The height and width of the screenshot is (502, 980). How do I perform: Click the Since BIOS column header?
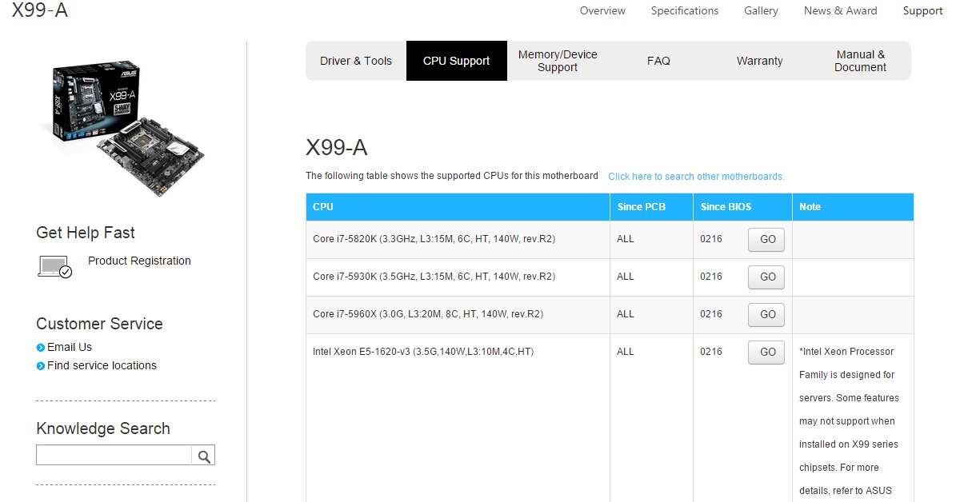pos(742,207)
